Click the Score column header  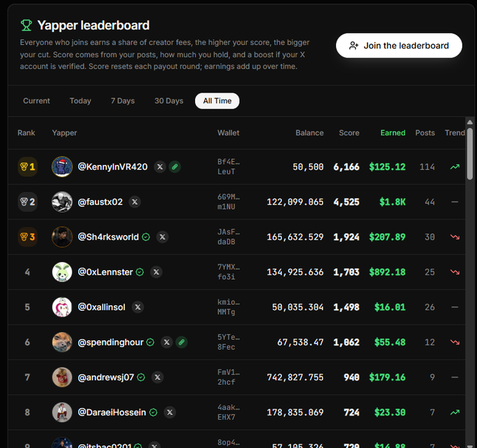[349, 133]
